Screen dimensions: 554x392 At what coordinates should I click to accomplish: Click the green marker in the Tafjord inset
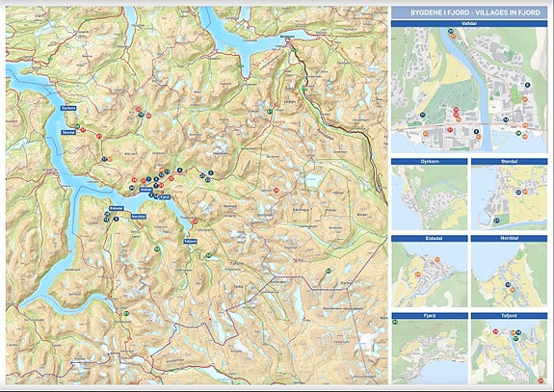(516, 338)
